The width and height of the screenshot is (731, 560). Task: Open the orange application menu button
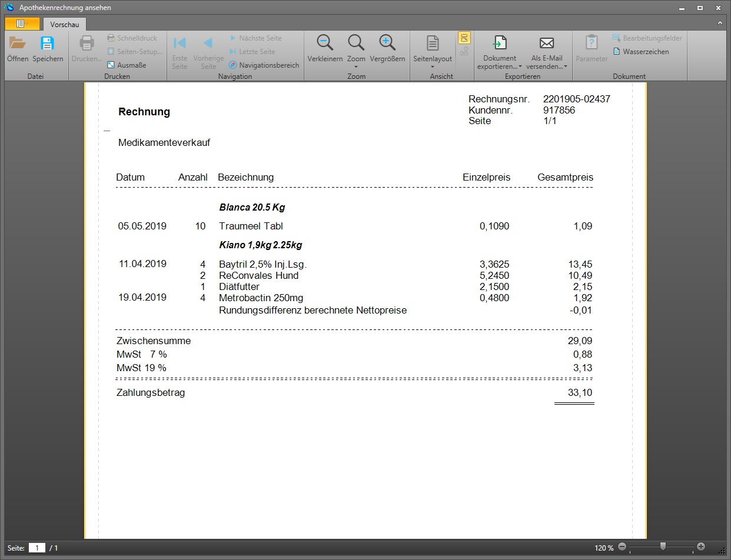22,24
